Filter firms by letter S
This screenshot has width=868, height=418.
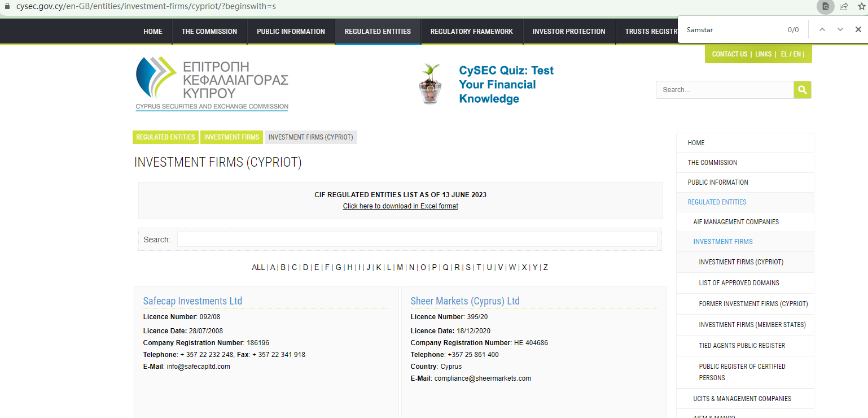468,267
